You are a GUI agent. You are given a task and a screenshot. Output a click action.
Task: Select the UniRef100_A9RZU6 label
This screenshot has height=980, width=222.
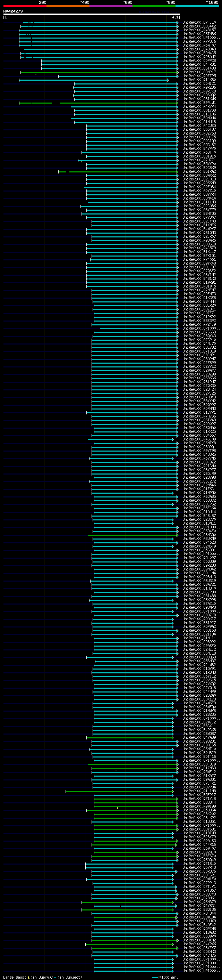click(x=199, y=88)
